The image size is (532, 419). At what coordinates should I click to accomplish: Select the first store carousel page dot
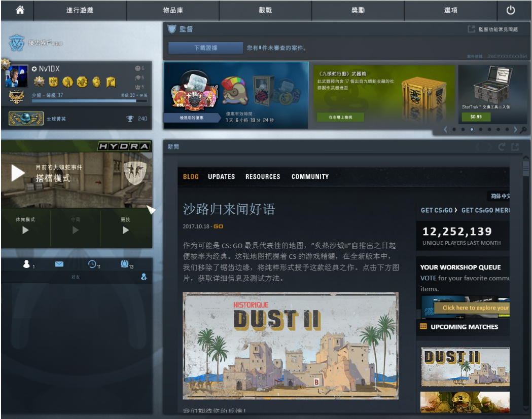pos(454,130)
